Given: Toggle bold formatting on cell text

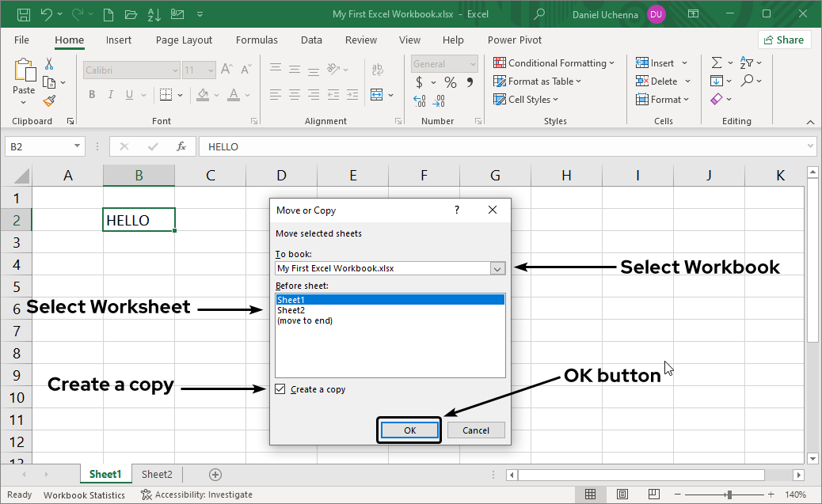Looking at the screenshot, I should pyautogui.click(x=92, y=94).
